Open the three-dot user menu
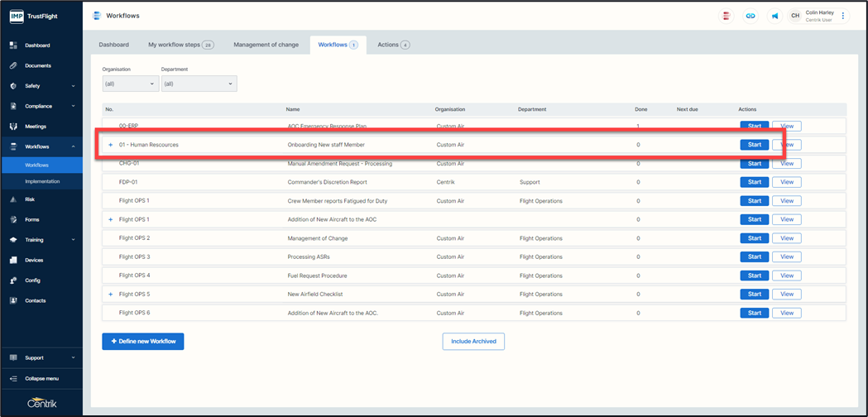Screen dimensions: 868x417 coord(843,16)
